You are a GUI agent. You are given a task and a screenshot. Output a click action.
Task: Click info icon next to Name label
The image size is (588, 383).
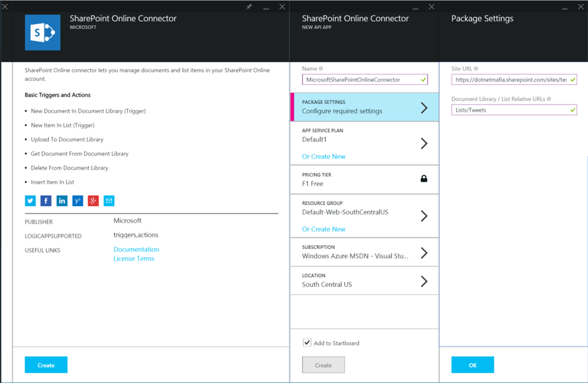321,69
